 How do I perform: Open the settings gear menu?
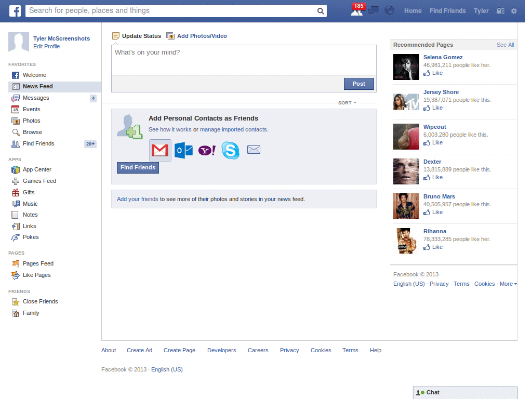514,11
